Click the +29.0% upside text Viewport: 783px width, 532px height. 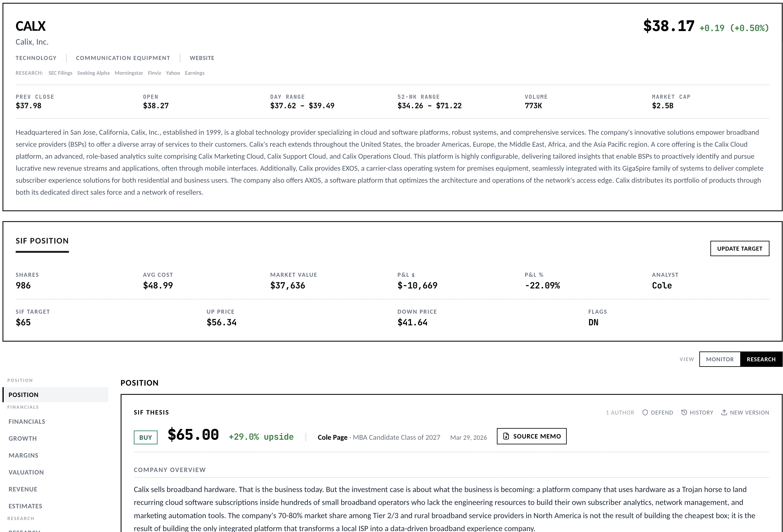click(261, 437)
